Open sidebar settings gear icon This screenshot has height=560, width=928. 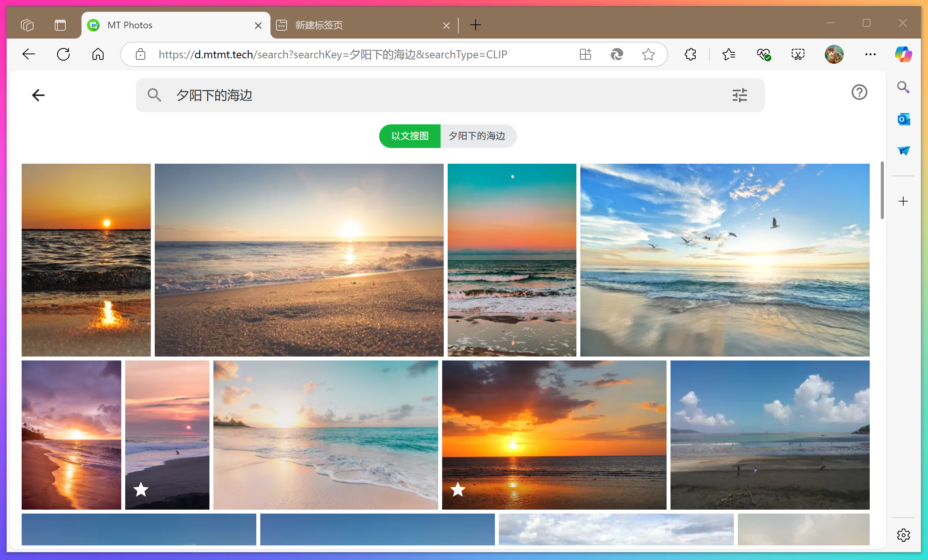[x=903, y=535]
